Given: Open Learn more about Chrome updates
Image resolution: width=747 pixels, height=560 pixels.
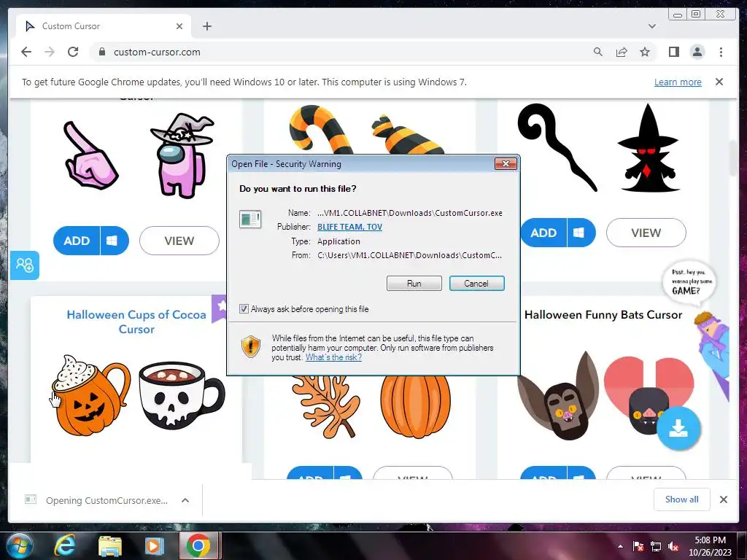Looking at the screenshot, I should coord(678,82).
